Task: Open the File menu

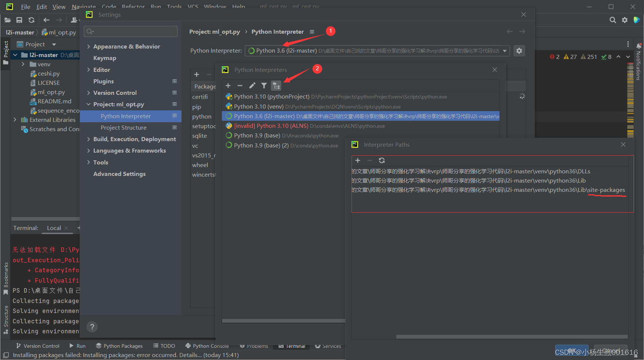Action: pyautogui.click(x=26, y=7)
